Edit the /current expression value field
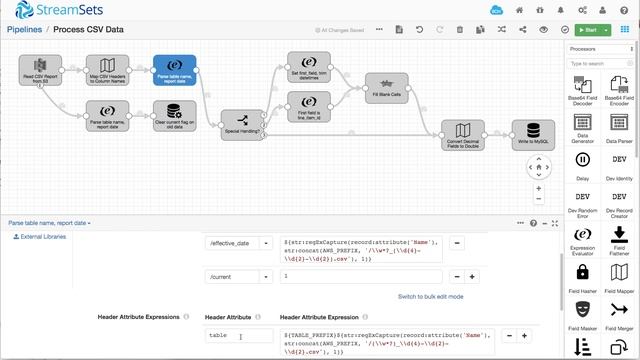The image size is (640, 360). (361, 277)
